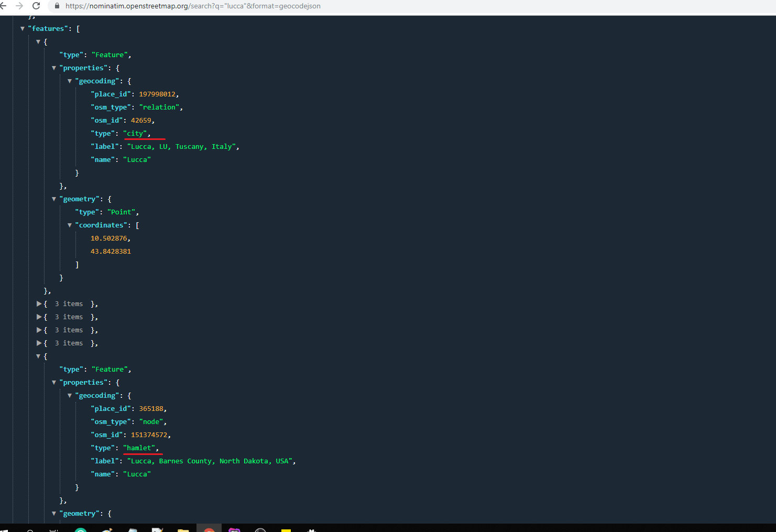Collapse the Lucca Italy feature's "geometry" object

tap(54, 199)
